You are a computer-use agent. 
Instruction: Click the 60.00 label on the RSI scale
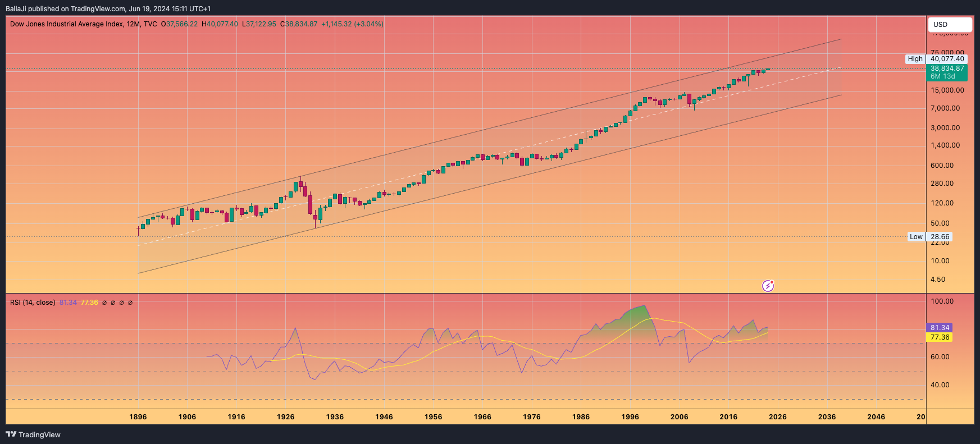pyautogui.click(x=940, y=357)
